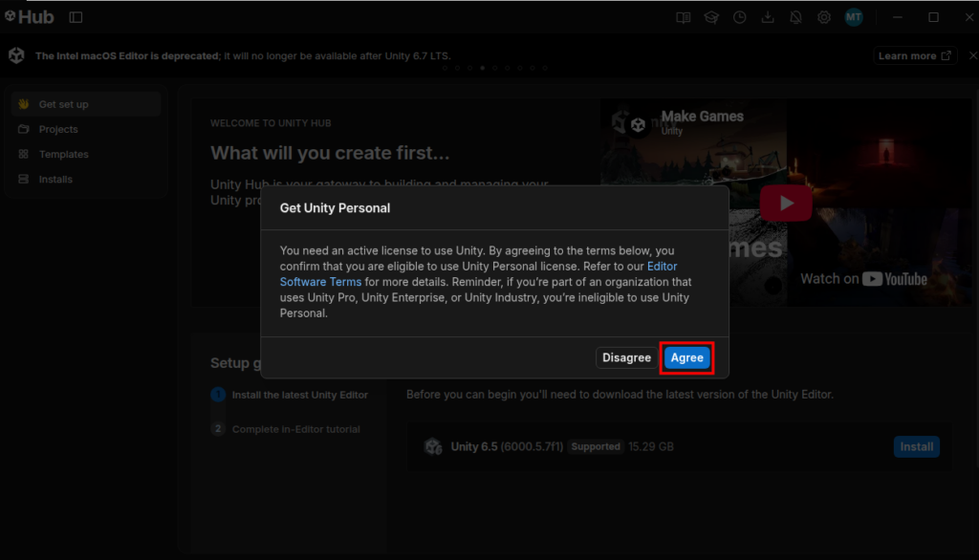Open Installs in the sidebar

pyautogui.click(x=86, y=179)
